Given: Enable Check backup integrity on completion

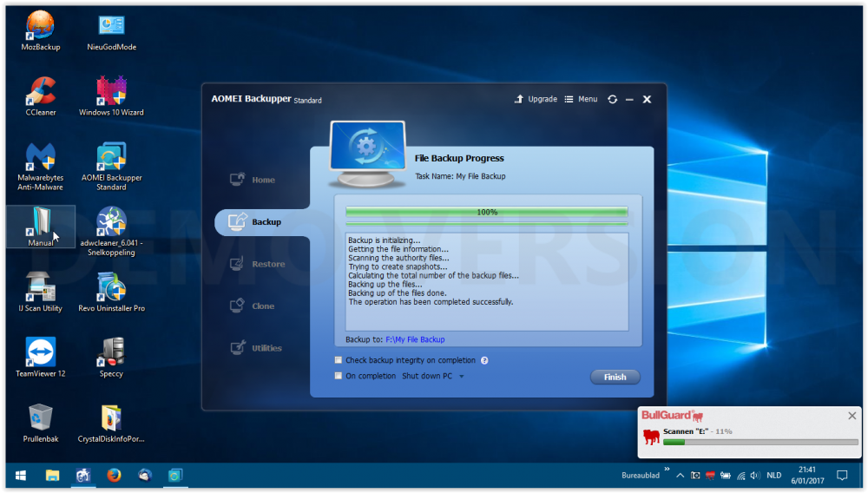Looking at the screenshot, I should click(x=339, y=360).
